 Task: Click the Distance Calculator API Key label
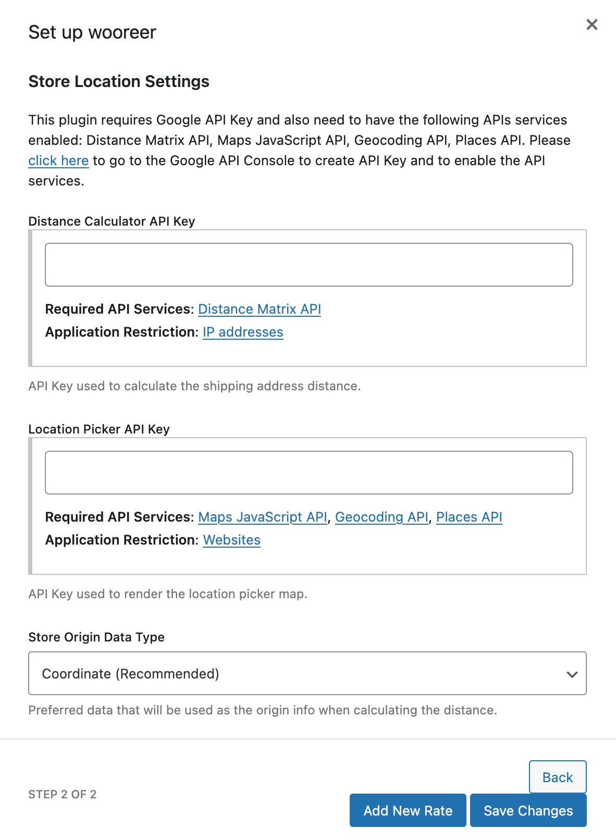pos(112,221)
